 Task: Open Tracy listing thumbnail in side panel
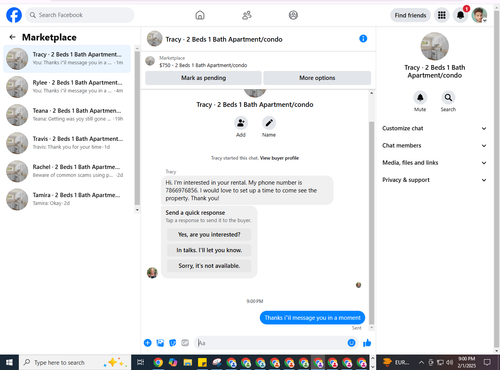tap(435, 46)
